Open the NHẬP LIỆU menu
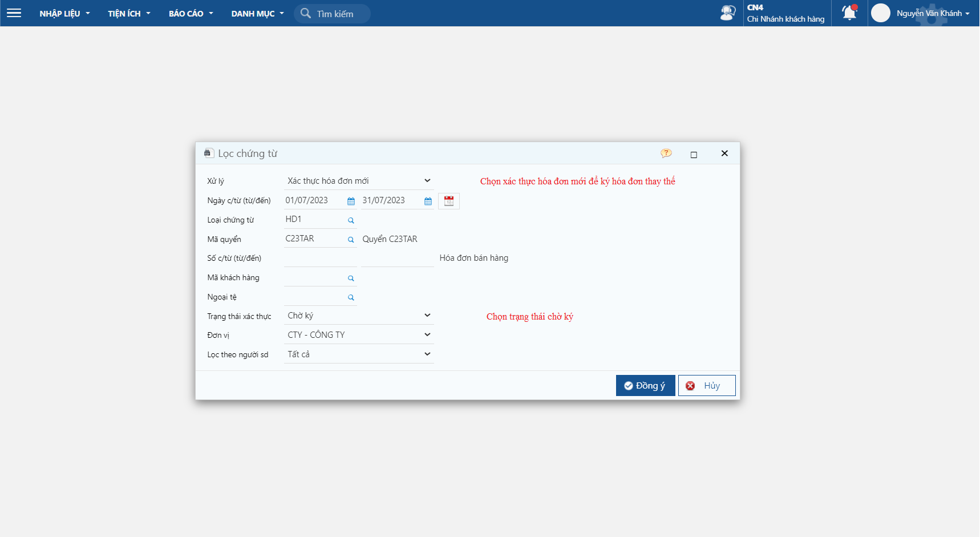Viewport: 980px width, 537px height. [x=64, y=14]
